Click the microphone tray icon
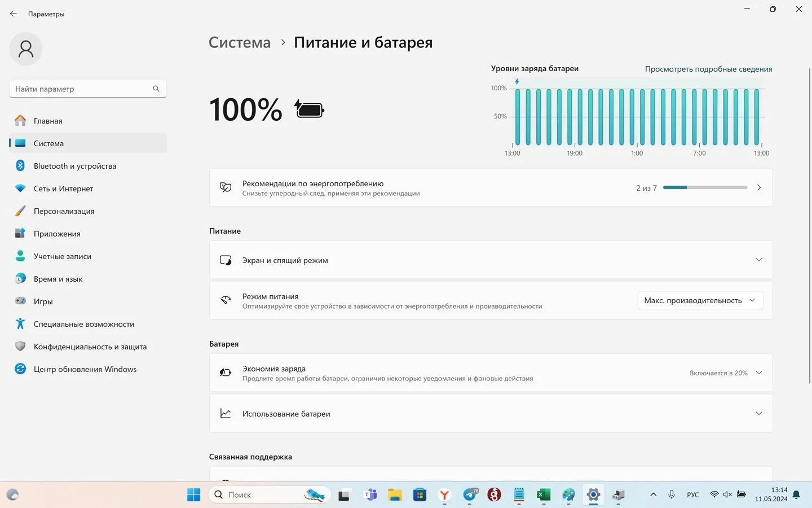Screen dimensions: 812x508 coord(672,494)
